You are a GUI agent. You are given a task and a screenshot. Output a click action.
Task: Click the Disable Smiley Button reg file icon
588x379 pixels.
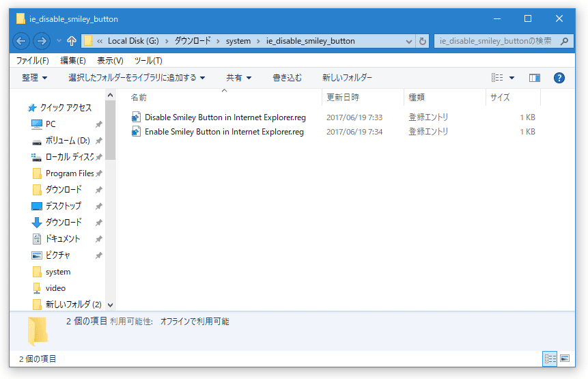click(x=136, y=117)
